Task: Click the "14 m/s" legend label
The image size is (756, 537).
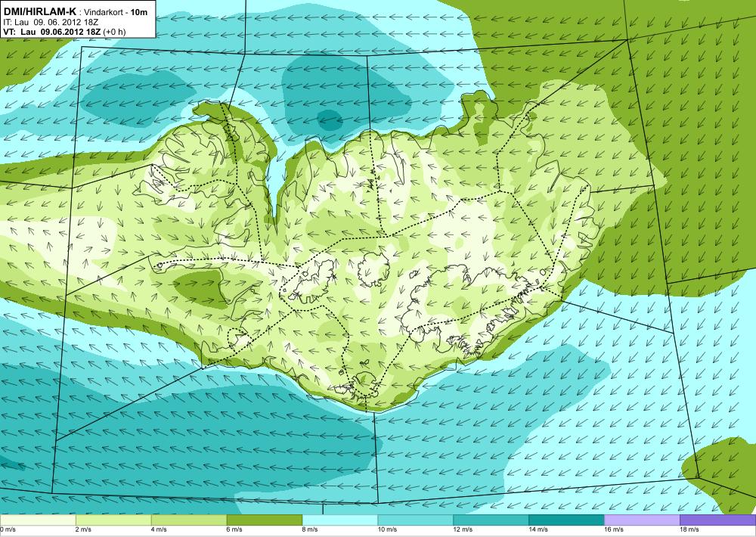Action: tap(538, 529)
